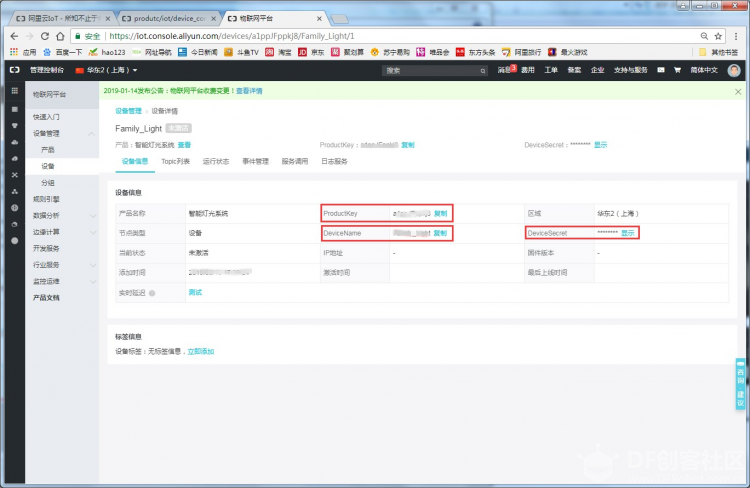This screenshot has width=750, height=488.
Task: Open the product grid icon on the left rail
Action: pyautogui.click(x=15, y=91)
